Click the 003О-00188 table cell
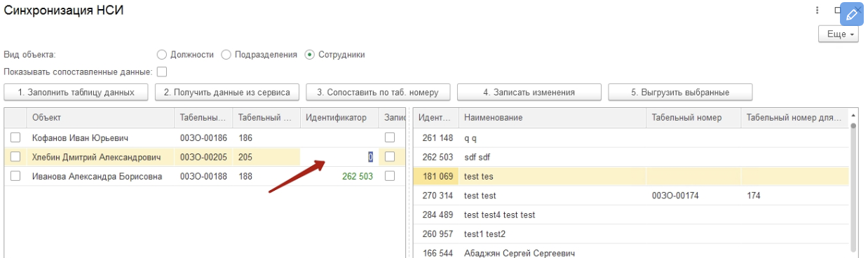This screenshot has height=258, width=868. 203,176
